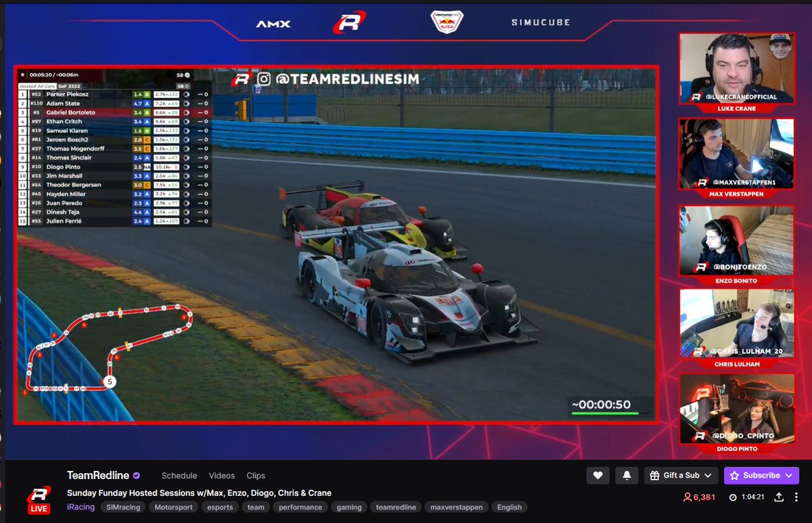This screenshot has width=812, height=523.
Task: Open the Schedule tab
Action: [179, 476]
